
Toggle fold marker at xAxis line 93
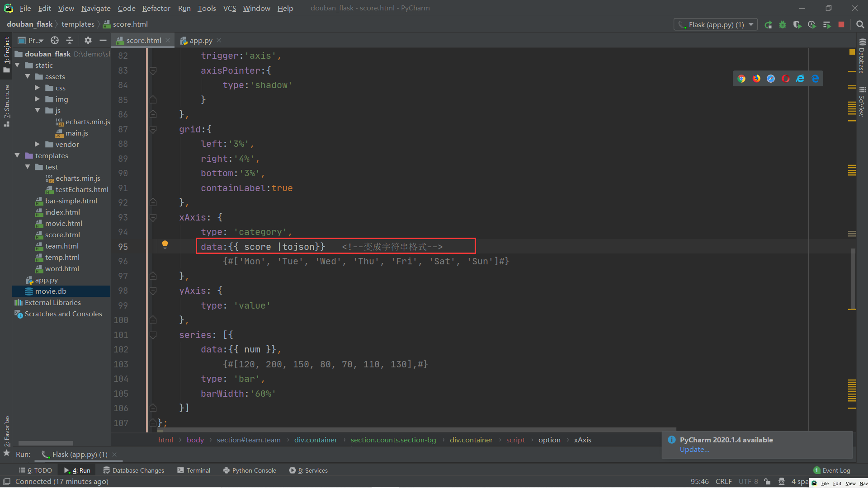click(153, 217)
